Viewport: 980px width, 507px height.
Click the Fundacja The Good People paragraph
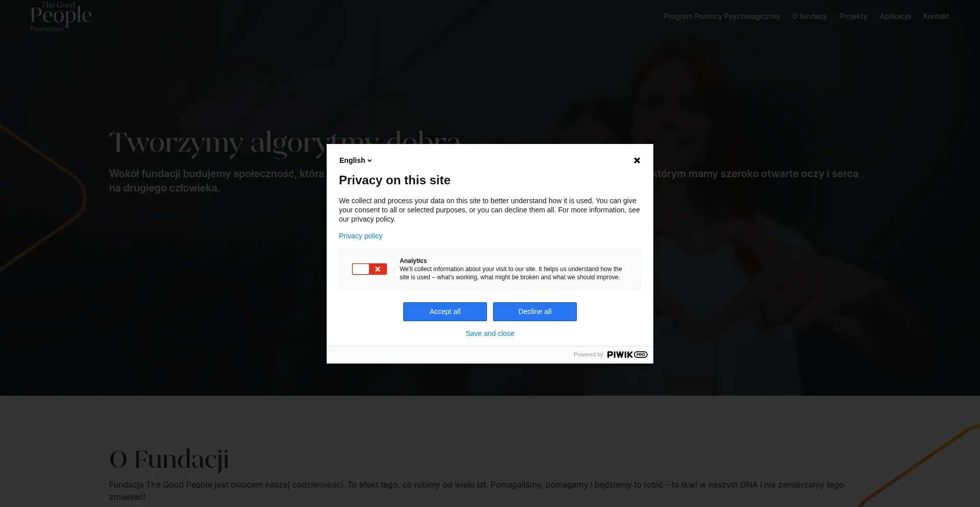476,491
